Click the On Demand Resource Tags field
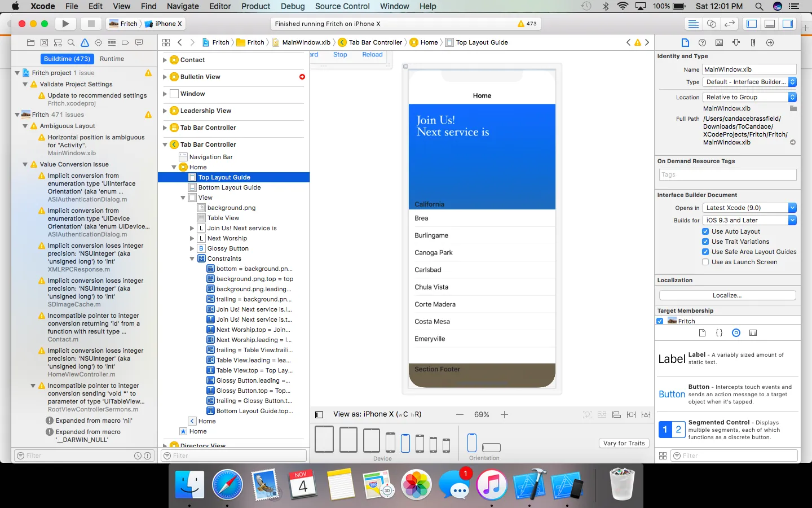This screenshot has width=812, height=508. click(x=727, y=175)
